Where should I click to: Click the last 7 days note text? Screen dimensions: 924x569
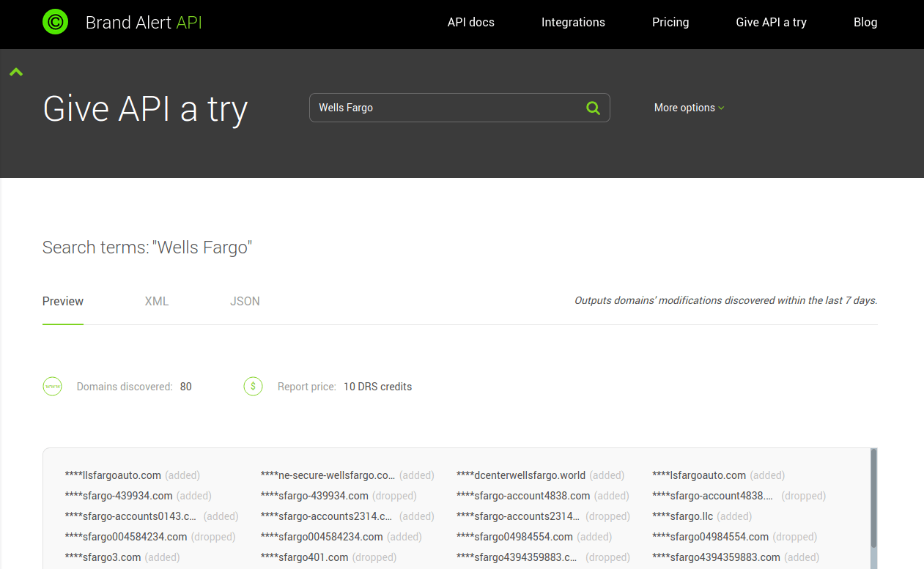pyautogui.click(x=725, y=300)
